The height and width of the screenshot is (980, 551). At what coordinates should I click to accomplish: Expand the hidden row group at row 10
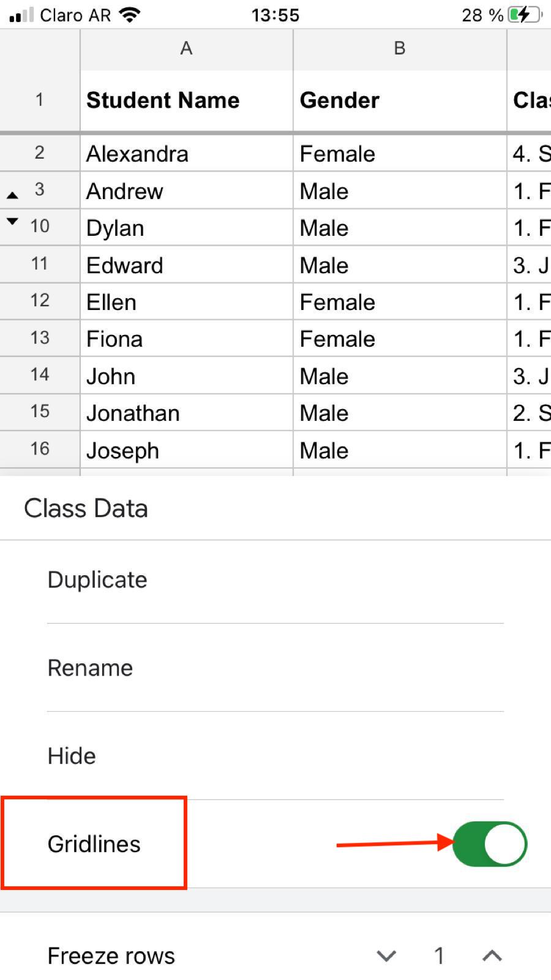coord(12,222)
